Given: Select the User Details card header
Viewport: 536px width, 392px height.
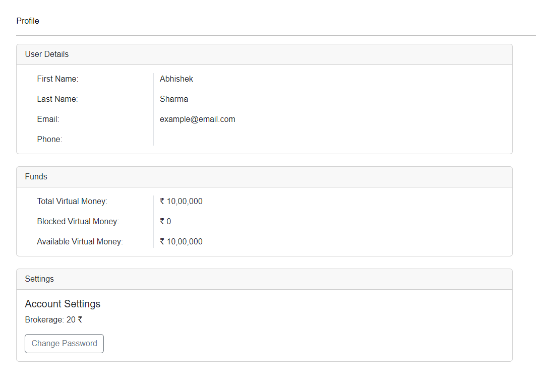Looking at the screenshot, I should [x=47, y=54].
